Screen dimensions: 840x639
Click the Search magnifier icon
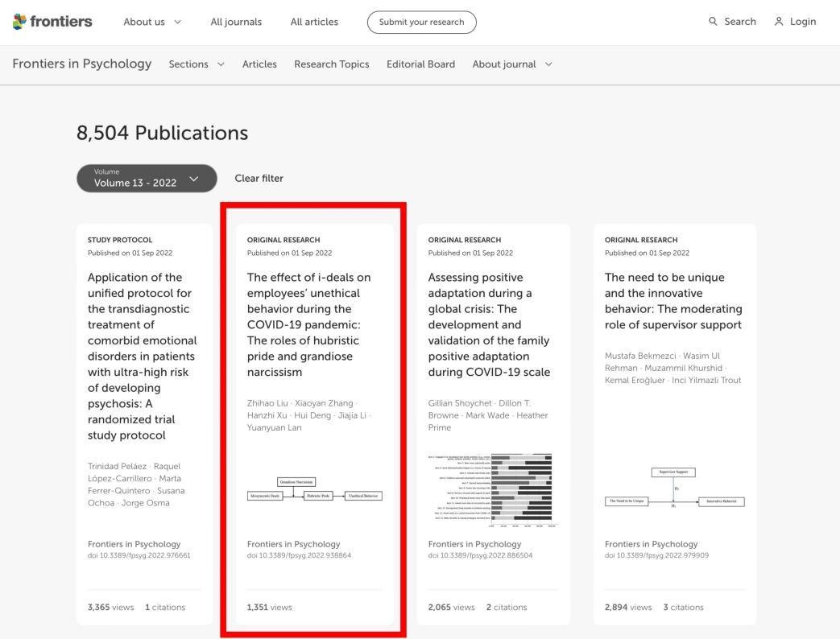[x=713, y=22]
